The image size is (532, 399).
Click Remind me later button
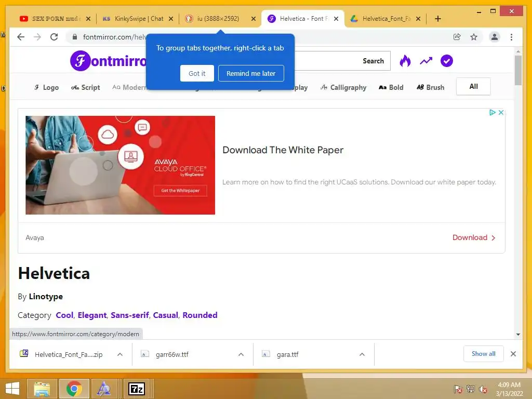251,73
